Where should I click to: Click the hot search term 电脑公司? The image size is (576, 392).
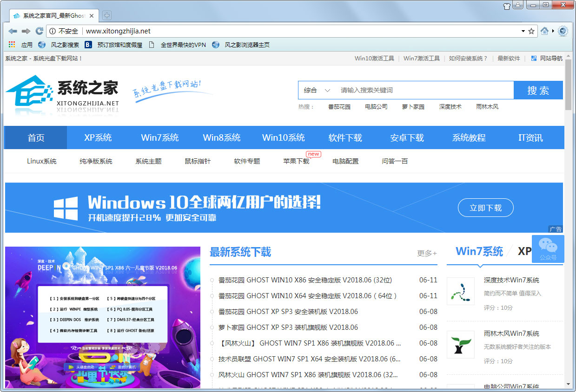376,107
